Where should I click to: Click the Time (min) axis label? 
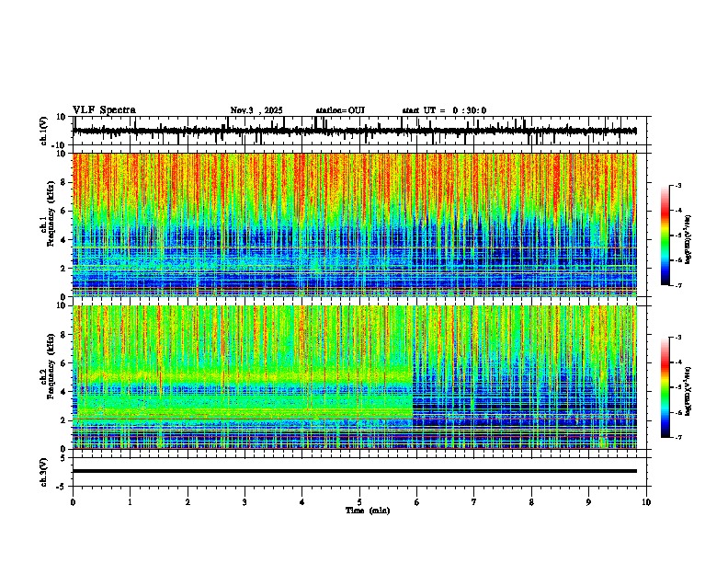pos(368,511)
